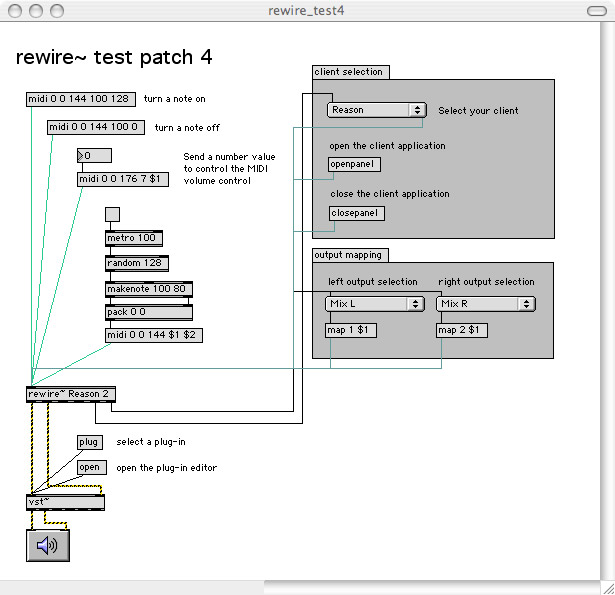Click the 'midi 0 0 144 100 0' message

[96, 127]
